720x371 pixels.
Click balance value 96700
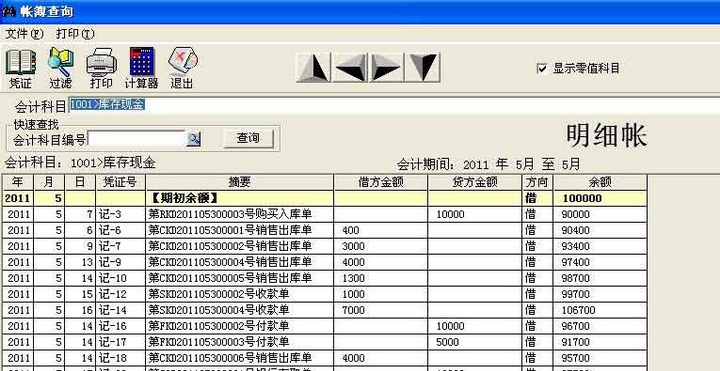(x=576, y=327)
